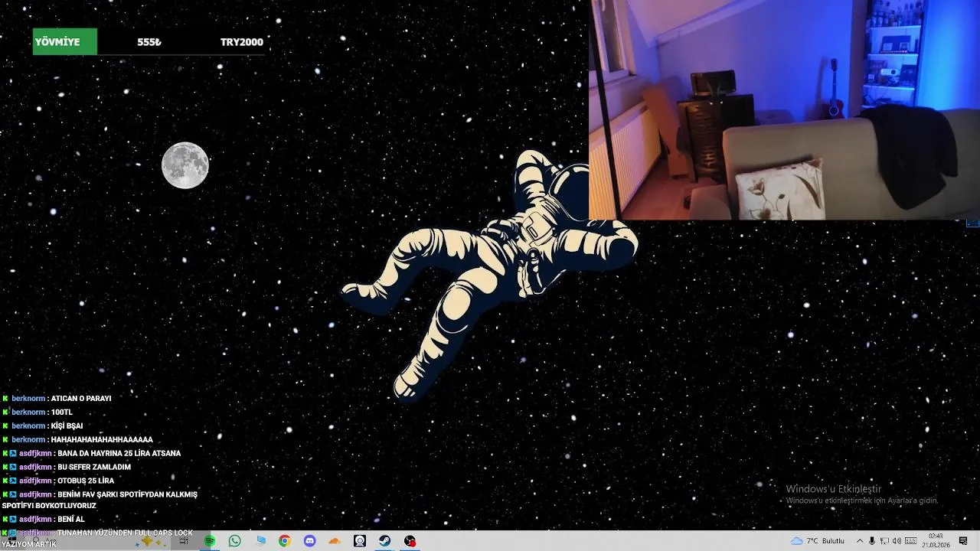Click the microphone tray icon

[x=872, y=541]
